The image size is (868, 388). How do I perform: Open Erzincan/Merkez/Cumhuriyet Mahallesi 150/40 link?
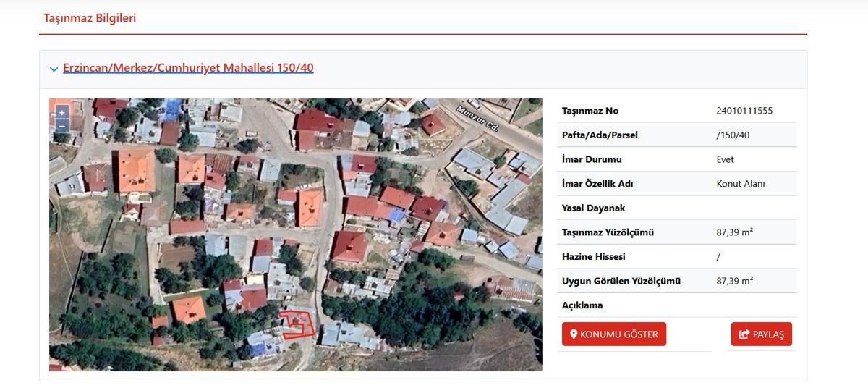(x=188, y=68)
